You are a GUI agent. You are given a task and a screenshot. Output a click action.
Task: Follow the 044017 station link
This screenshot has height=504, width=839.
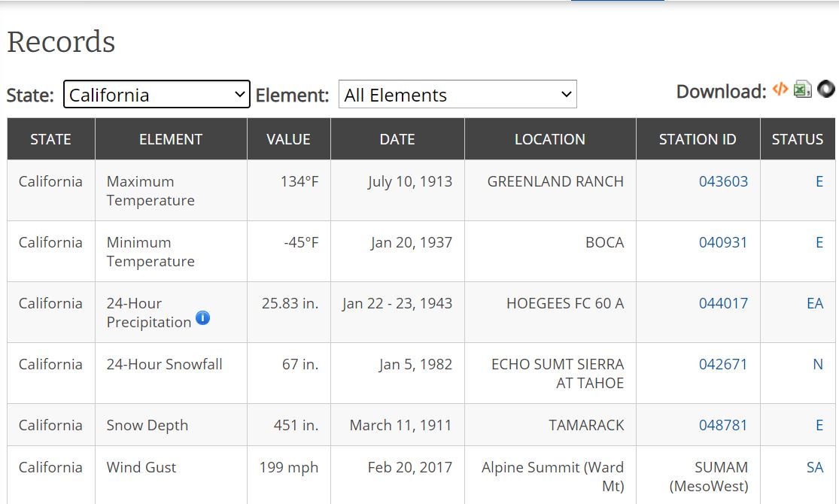[x=723, y=303]
